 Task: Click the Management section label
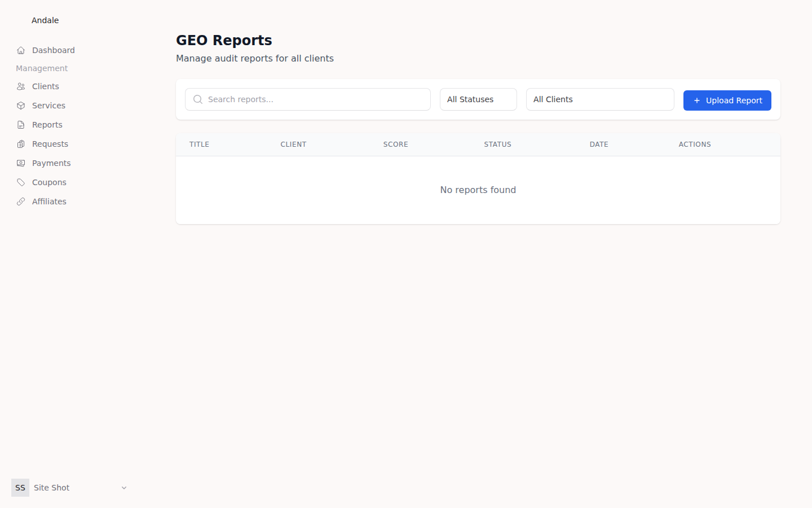(x=42, y=68)
